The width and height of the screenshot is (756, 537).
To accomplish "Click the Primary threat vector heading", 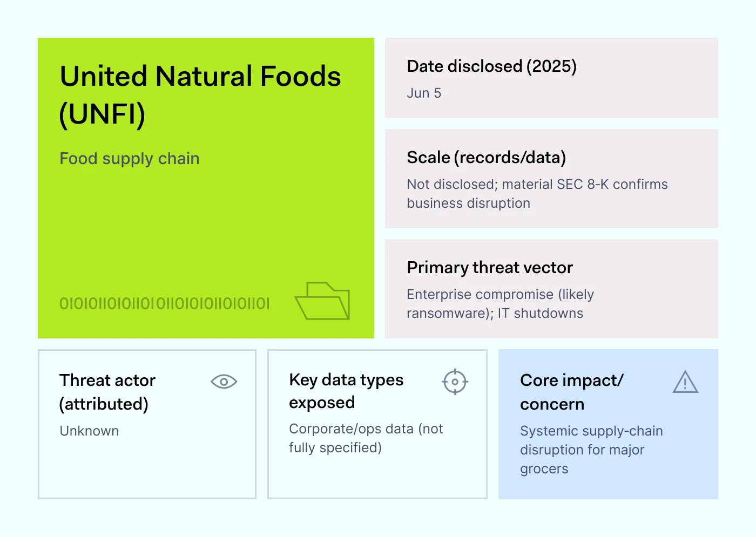I will point(489,268).
